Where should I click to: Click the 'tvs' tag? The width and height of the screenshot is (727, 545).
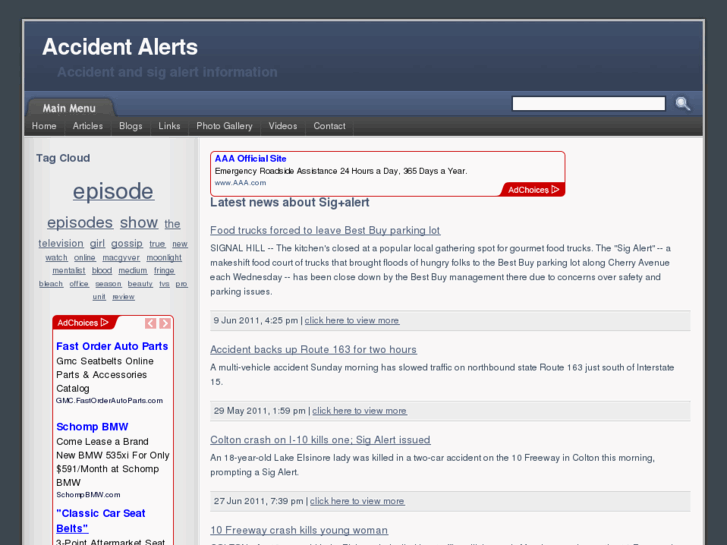165,284
